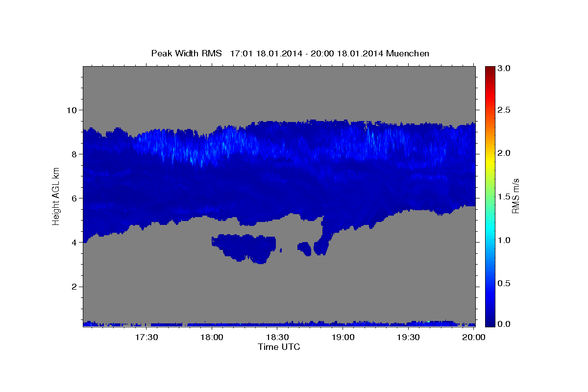
Task: Click the '18:00' time axis label
Action: coord(212,338)
